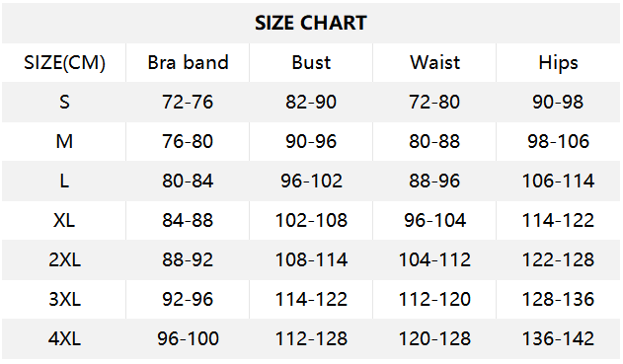Select hips value 98-106
Viewport: 623px width, 364px height.
[x=558, y=141]
